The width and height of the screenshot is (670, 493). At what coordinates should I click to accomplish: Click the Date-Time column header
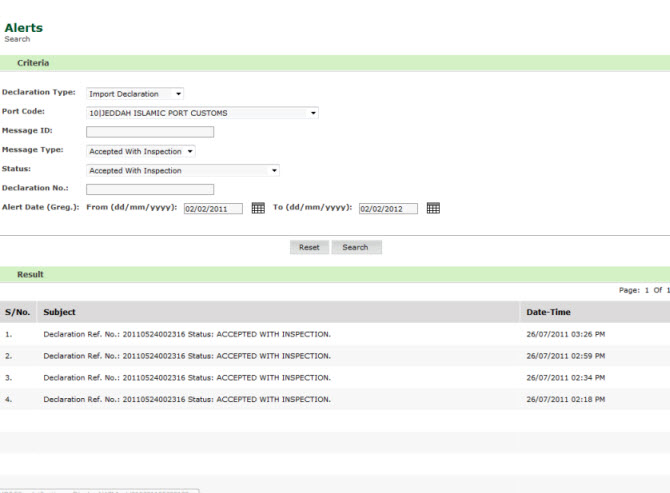pos(548,312)
